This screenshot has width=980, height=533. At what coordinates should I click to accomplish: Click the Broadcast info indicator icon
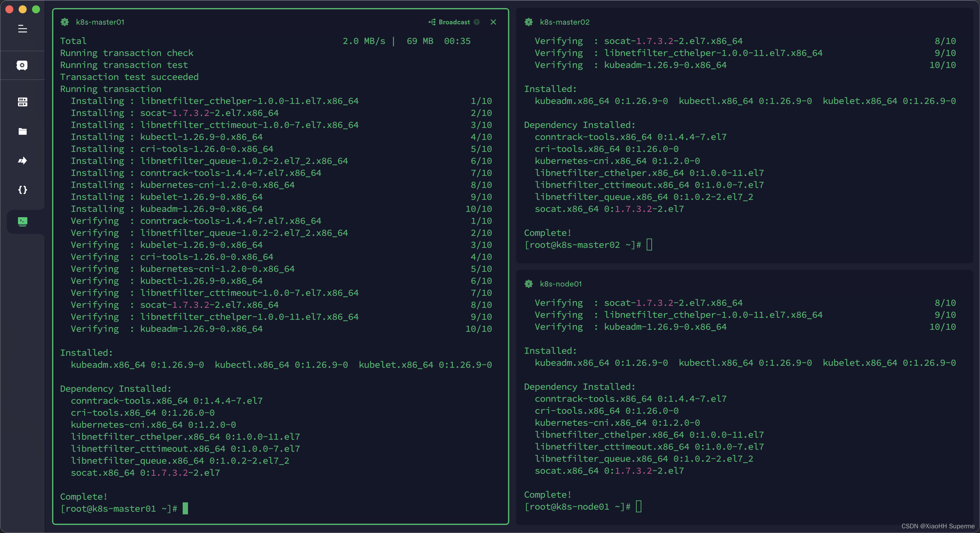pos(477,22)
